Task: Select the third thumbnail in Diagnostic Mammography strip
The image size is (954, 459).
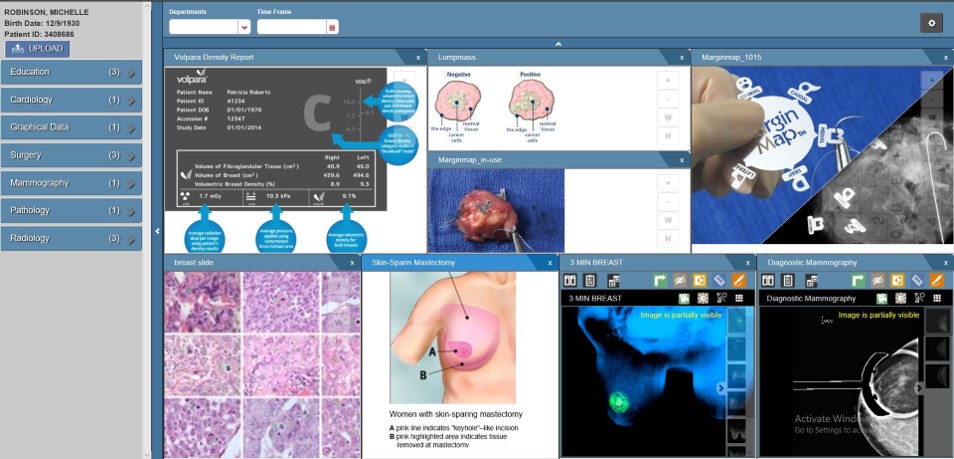Action: coord(938,376)
